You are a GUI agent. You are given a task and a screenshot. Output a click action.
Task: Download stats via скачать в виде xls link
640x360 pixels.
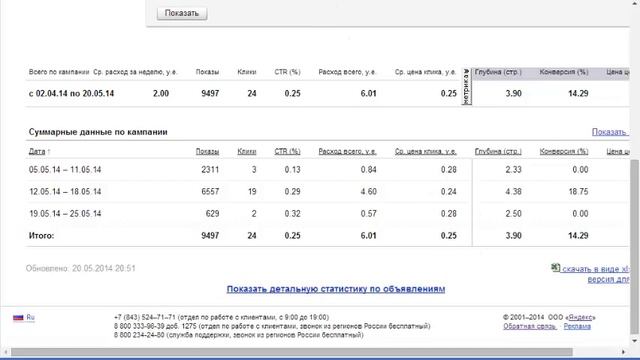tap(596, 269)
